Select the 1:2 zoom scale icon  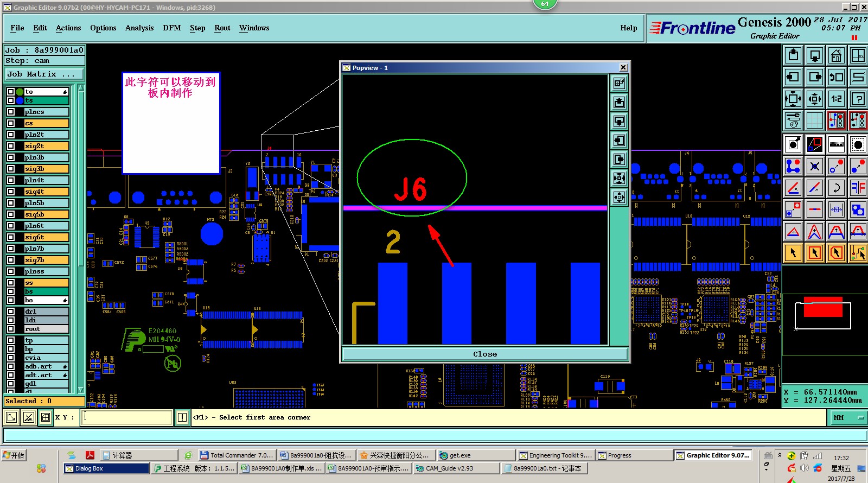[x=836, y=99]
